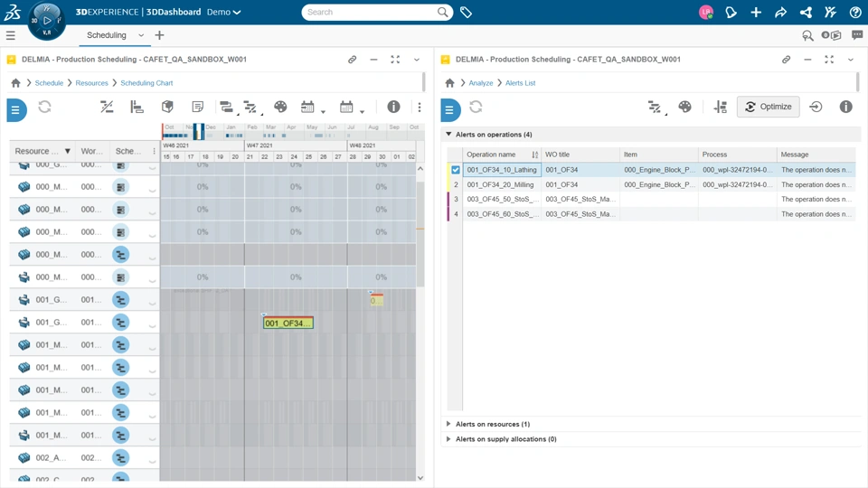This screenshot has height=488, width=868.
Task: Click the timeline overview range slider handle
Action: coord(198,132)
